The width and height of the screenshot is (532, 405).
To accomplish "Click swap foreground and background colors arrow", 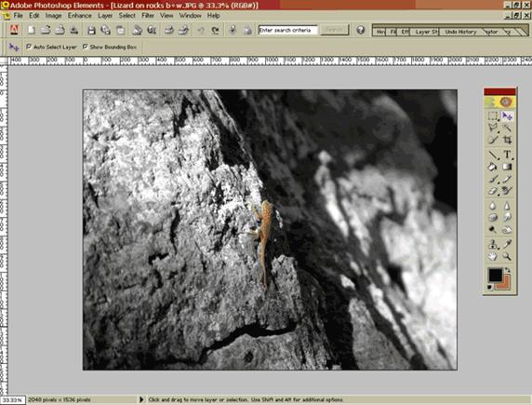I will [508, 270].
